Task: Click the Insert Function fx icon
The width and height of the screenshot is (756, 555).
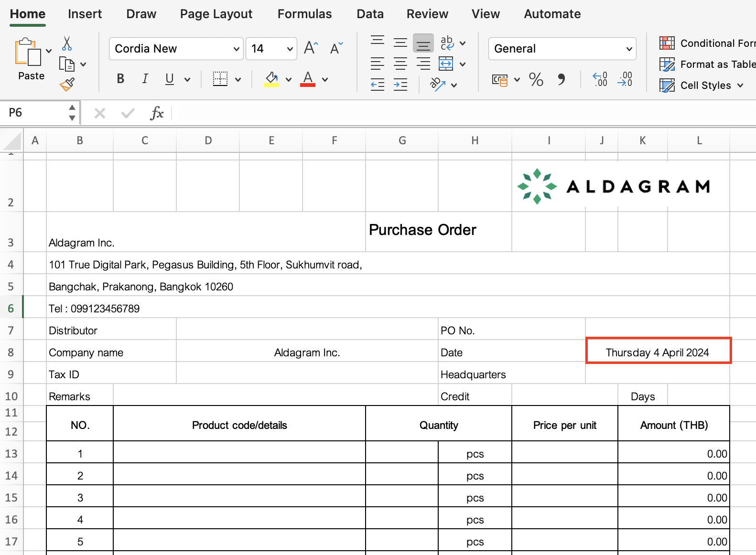Action: click(x=157, y=113)
